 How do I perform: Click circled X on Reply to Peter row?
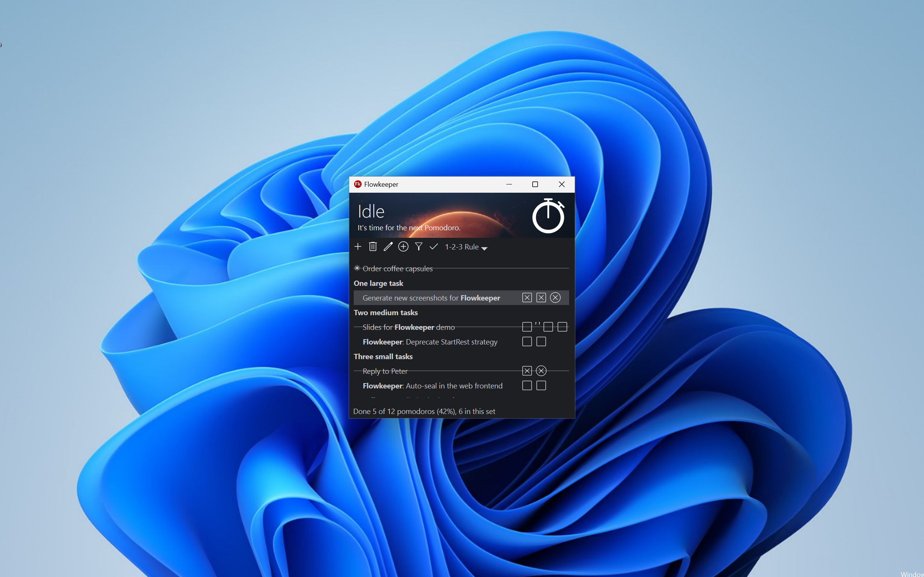click(x=541, y=371)
